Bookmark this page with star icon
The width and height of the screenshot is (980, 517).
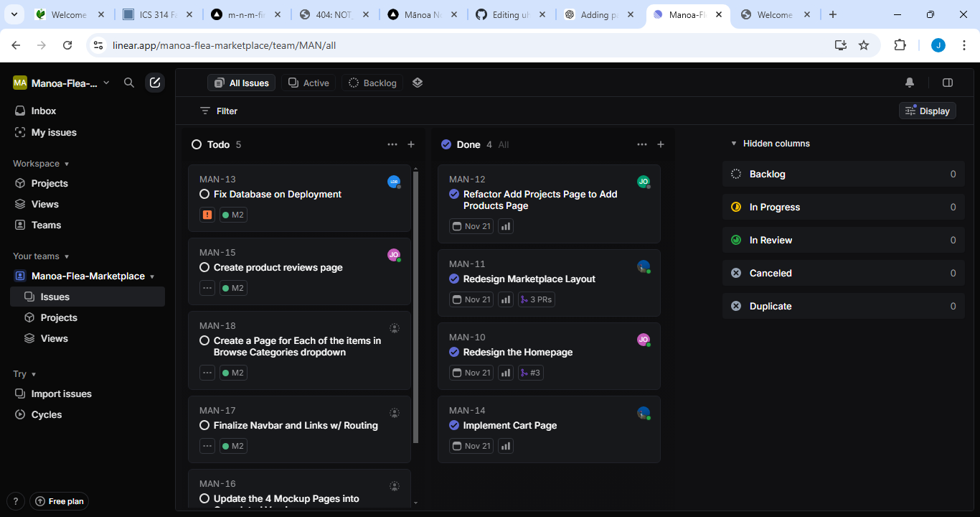point(864,45)
